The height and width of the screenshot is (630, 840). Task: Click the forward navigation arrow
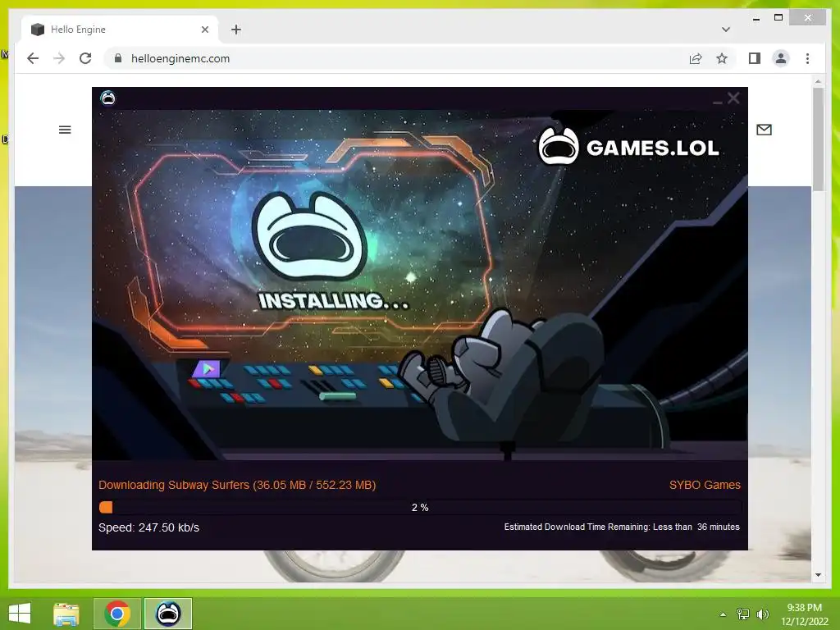pos(59,58)
